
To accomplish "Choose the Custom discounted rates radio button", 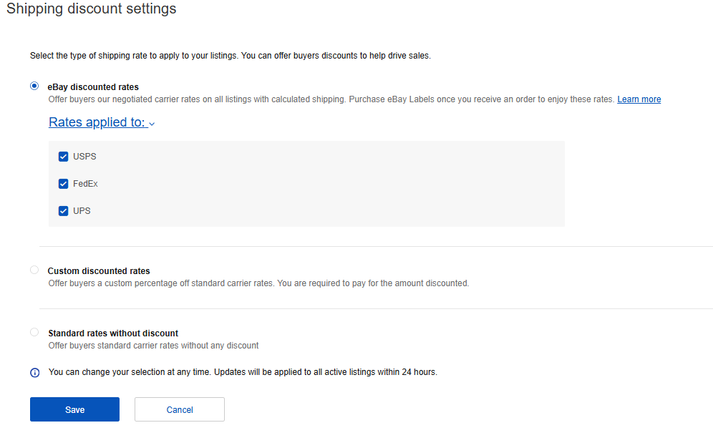I will [x=35, y=270].
